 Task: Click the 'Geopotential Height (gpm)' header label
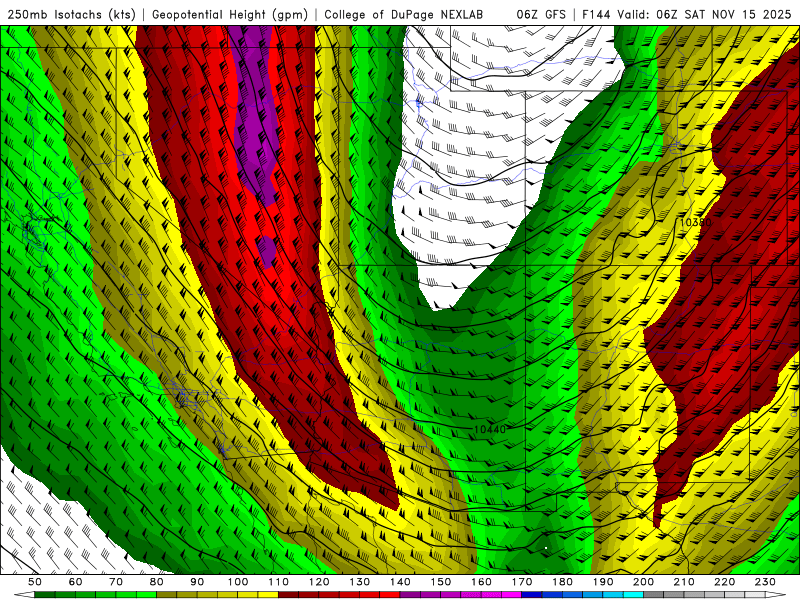coord(230,14)
